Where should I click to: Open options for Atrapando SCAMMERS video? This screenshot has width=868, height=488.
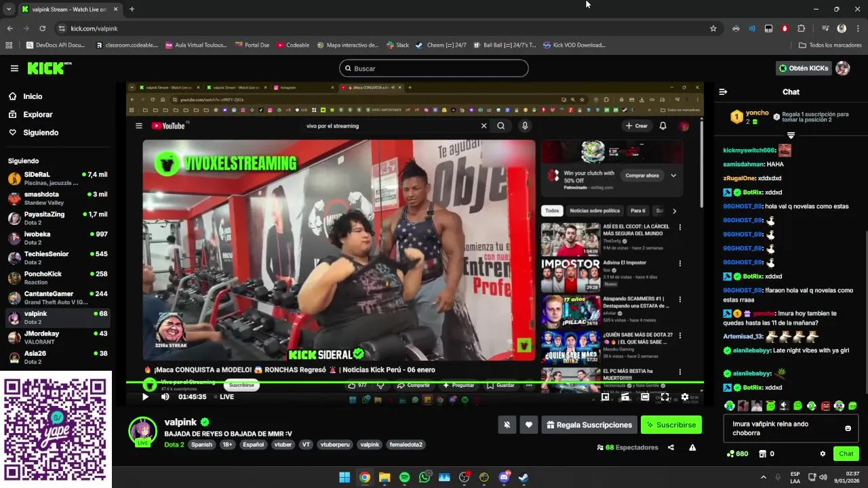point(680,299)
